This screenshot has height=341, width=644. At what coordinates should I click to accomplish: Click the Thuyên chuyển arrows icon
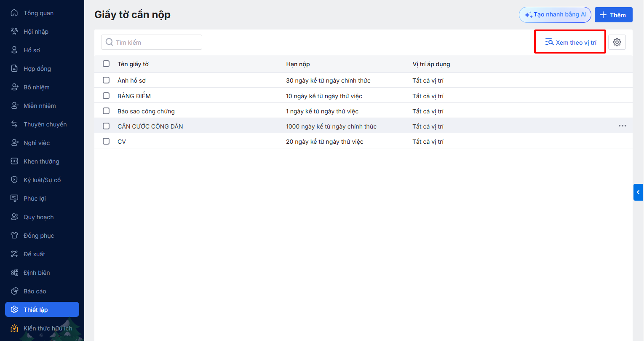[14, 124]
